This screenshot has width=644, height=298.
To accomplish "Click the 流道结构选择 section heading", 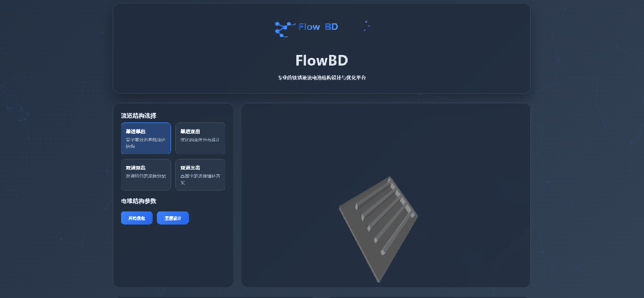I will click(138, 115).
